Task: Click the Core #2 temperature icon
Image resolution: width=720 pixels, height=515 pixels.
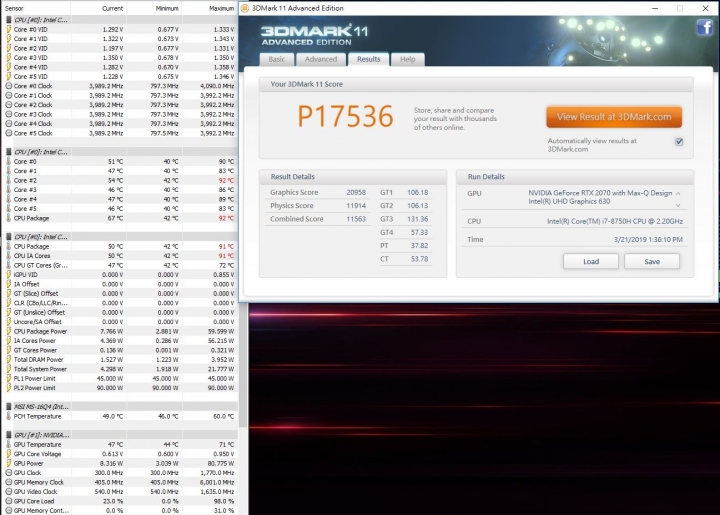Action: click(x=8, y=180)
